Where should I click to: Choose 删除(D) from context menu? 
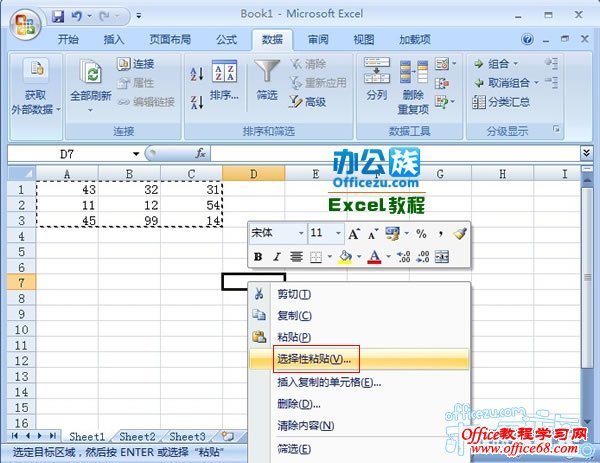359,404
